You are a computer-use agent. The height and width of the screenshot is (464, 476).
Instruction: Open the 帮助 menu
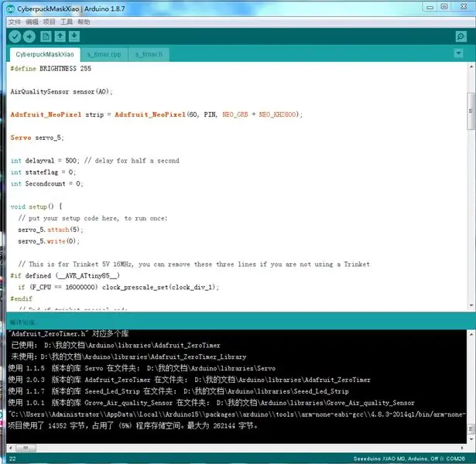(84, 22)
